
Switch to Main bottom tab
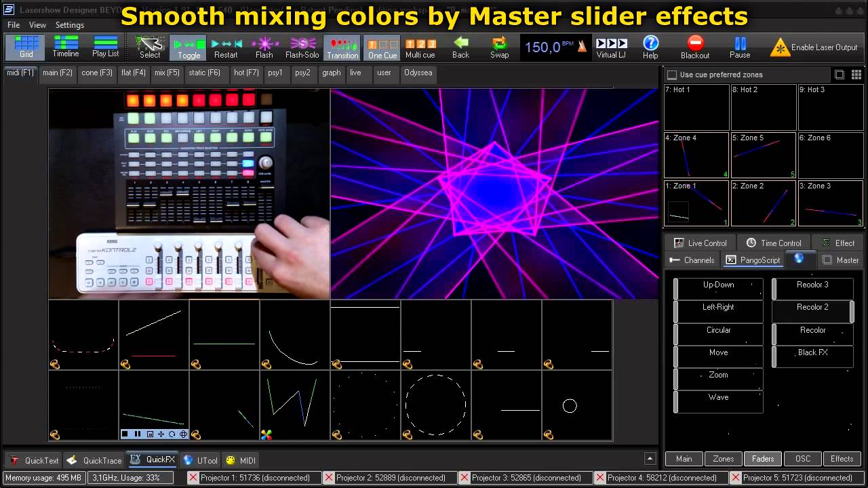tap(684, 459)
